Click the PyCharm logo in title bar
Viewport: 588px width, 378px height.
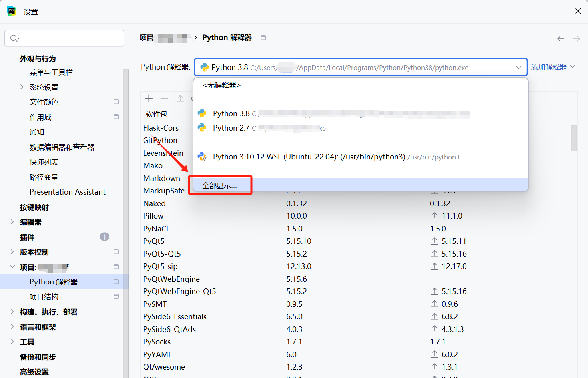pos(11,11)
